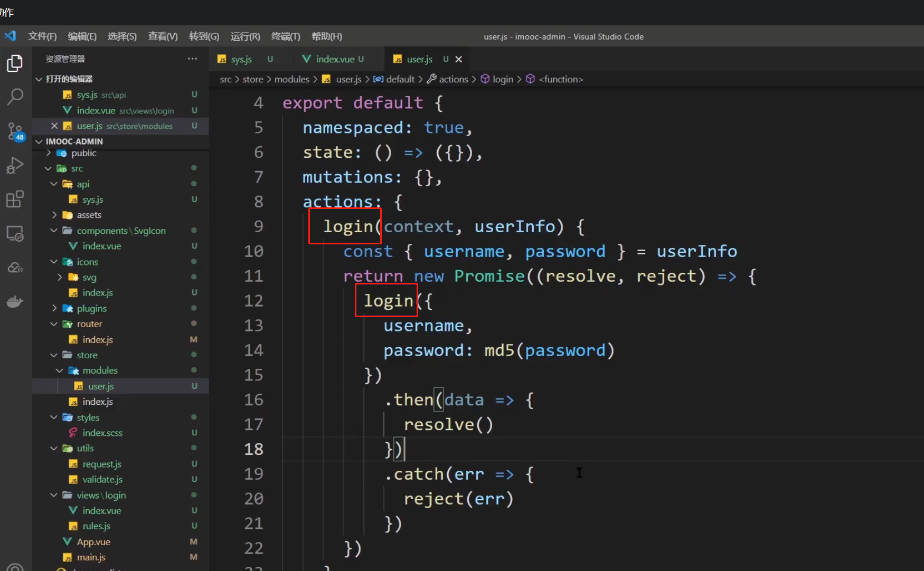
Task: Open the 终端(T) menu
Action: click(x=286, y=36)
